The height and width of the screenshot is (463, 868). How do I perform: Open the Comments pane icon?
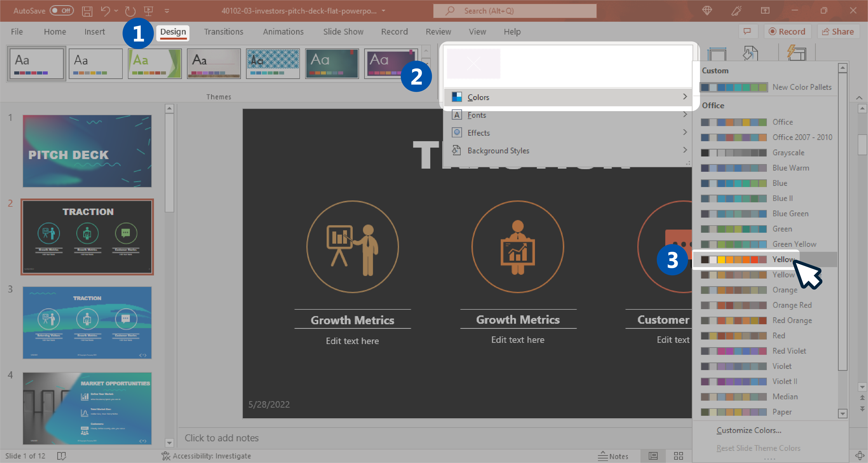pos(748,31)
